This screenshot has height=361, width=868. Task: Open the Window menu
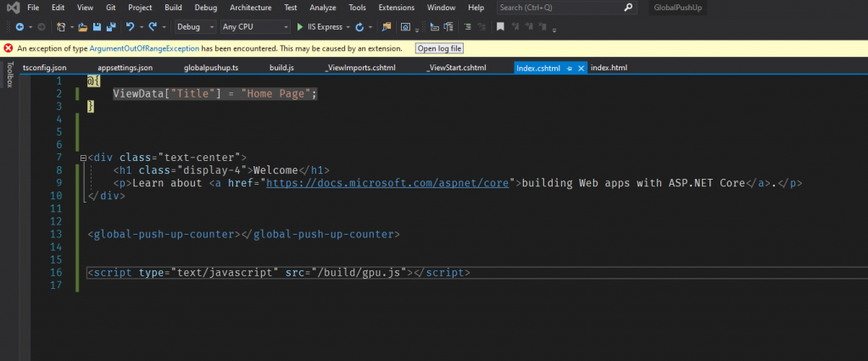441,8
